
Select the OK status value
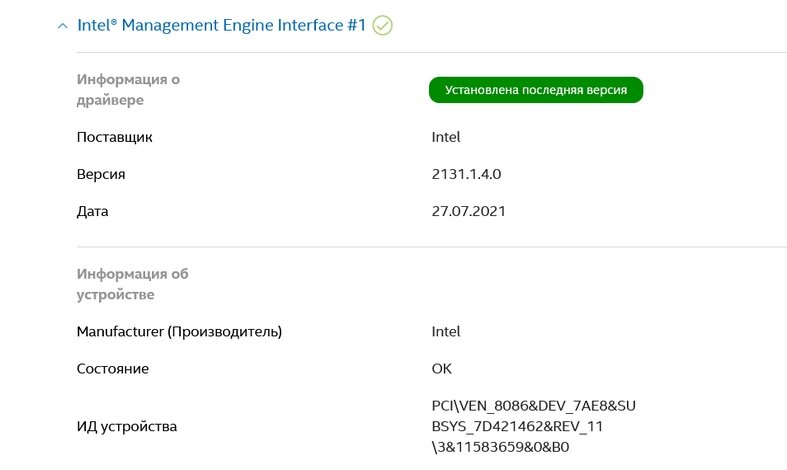tap(442, 369)
